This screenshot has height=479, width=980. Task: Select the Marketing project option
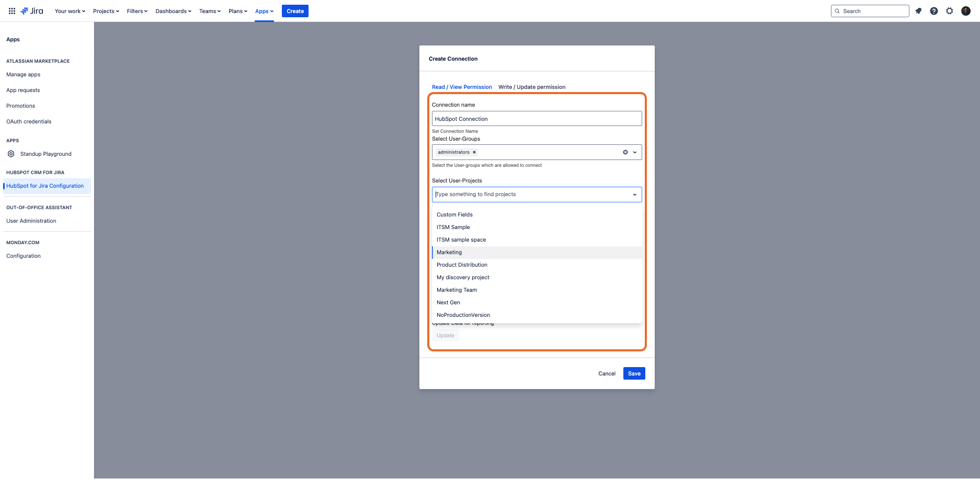(x=537, y=252)
